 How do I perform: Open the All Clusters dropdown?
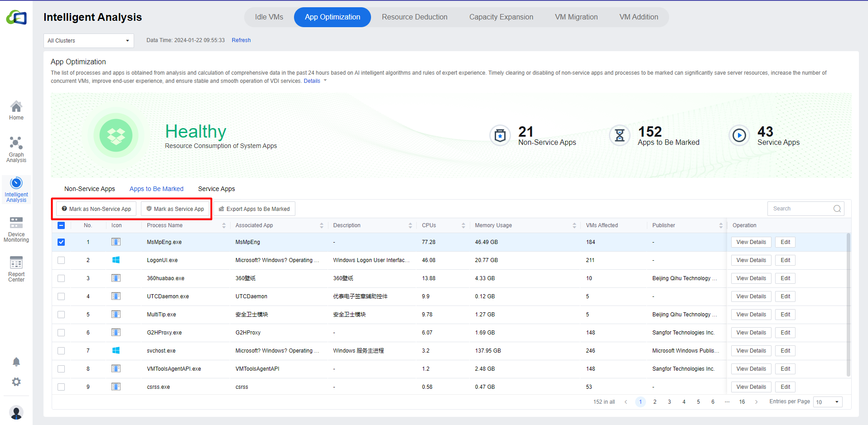point(88,41)
